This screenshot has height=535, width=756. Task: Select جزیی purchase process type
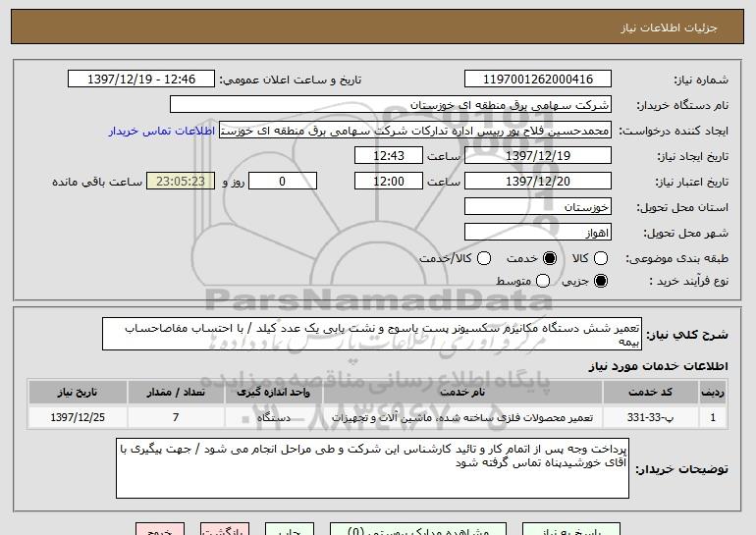click(602, 282)
